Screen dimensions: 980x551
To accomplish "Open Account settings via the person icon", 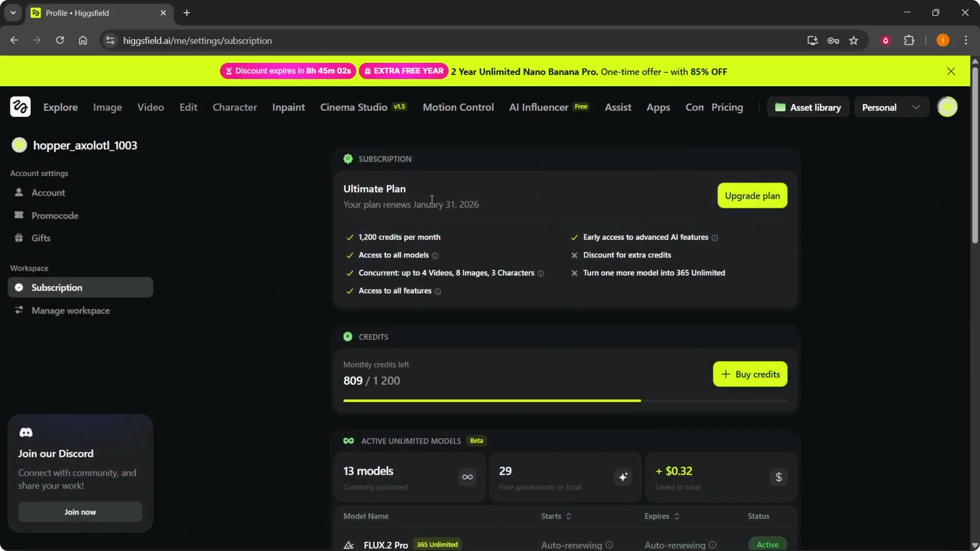I will (x=19, y=193).
